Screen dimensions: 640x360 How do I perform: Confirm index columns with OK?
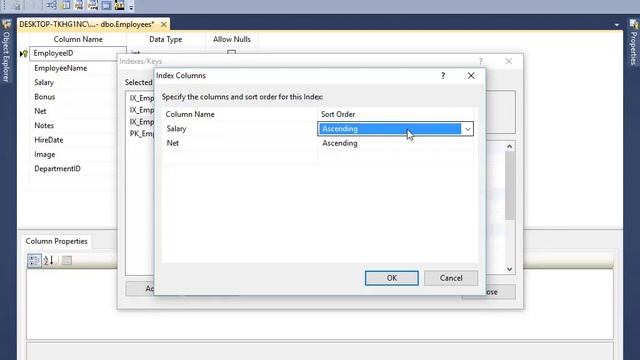point(391,278)
